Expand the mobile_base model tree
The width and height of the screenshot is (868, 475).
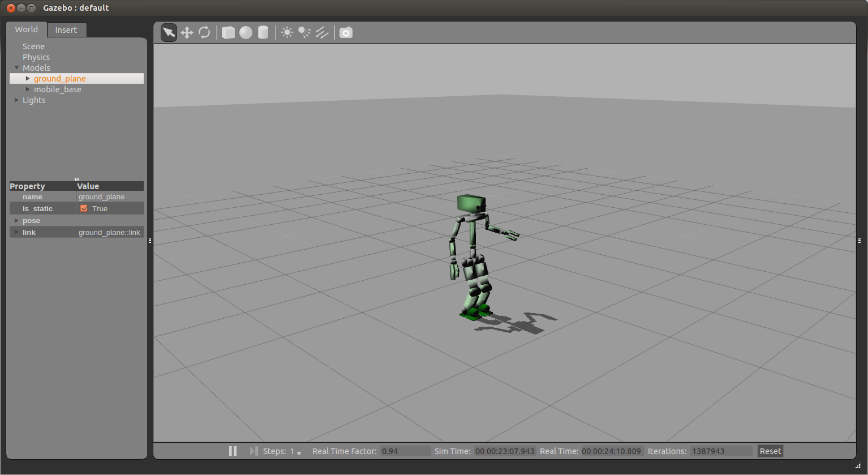tap(28, 89)
